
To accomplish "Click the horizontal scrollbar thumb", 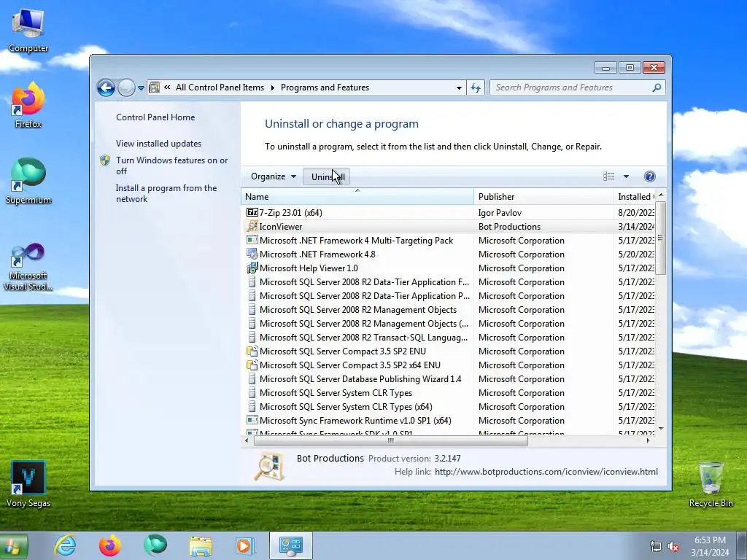I will coord(391,440).
